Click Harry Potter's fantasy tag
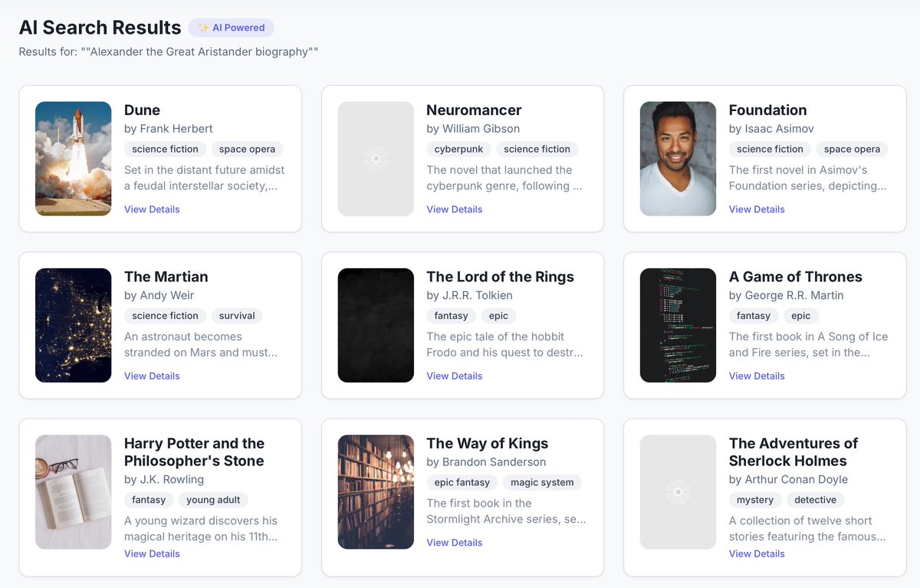 (x=149, y=500)
